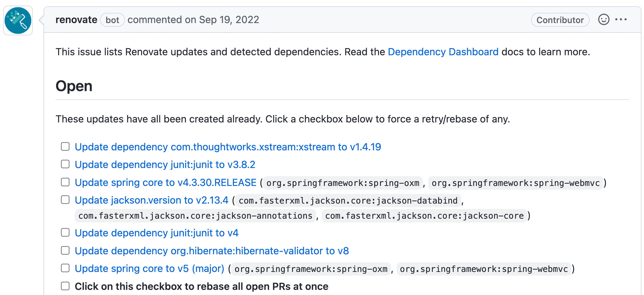
Task: Open xstream v1.4.19 update pull request link
Action: 228,147
